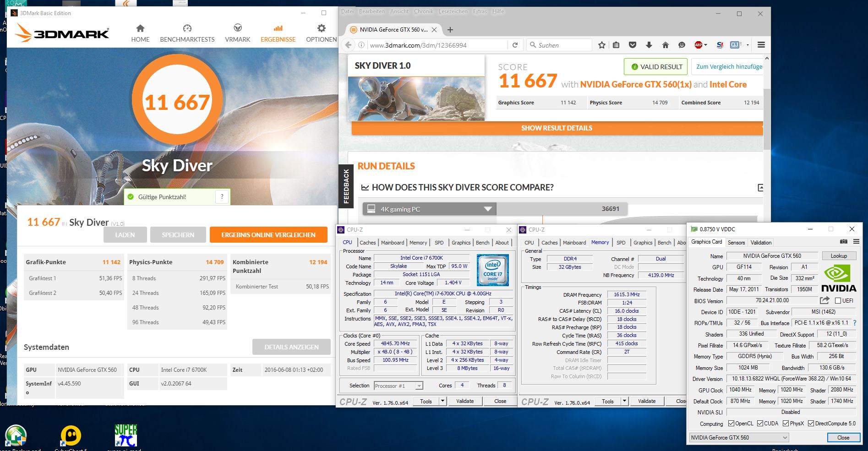Screen dimensions: 868x451
Task: Open the CyberGhost desktop shortcut
Action: [x=71, y=435]
